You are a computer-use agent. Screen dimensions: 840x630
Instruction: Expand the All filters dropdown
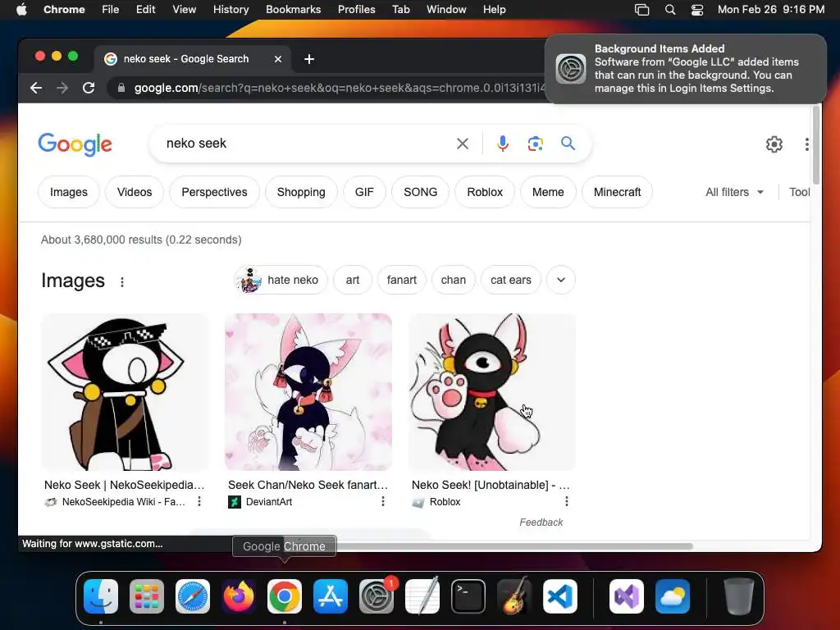point(734,192)
